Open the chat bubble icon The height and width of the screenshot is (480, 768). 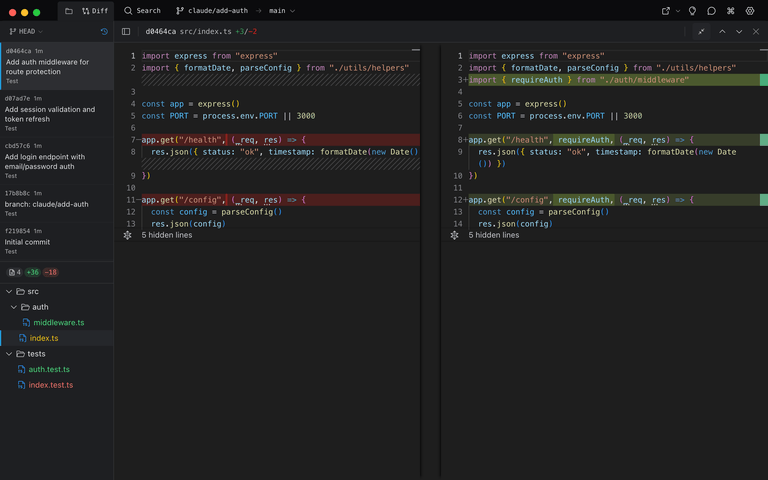pyautogui.click(x=711, y=11)
